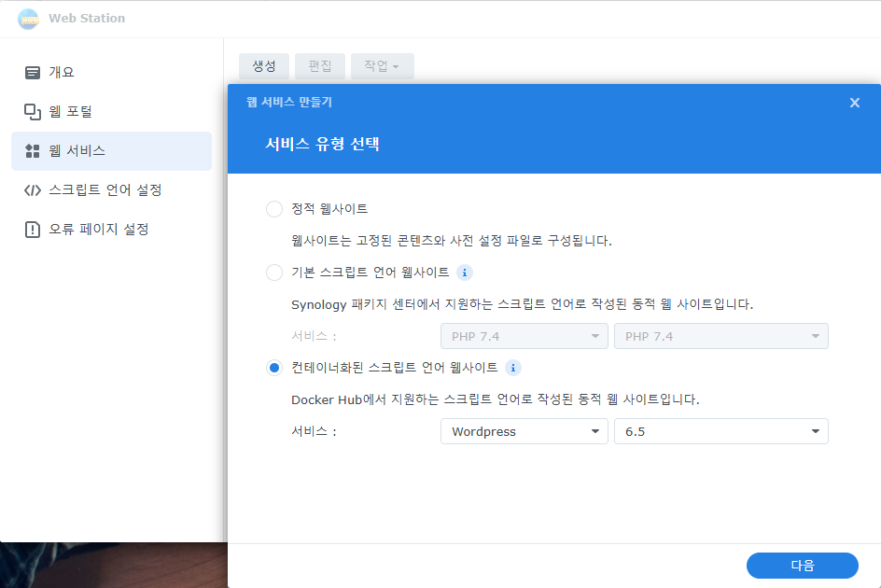Click the 스크립트 언어 설정 code icon
Viewport: 881px width, 588px height.
click(x=33, y=190)
